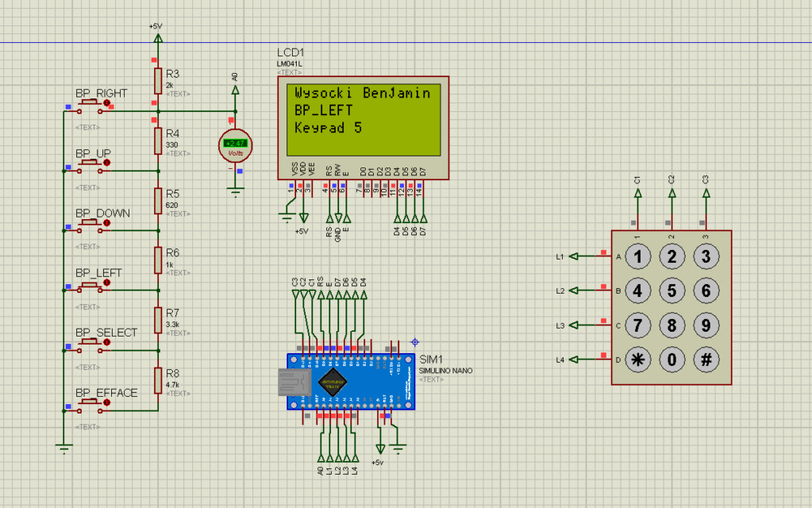
Task: Click keypad button 0
Action: 672,360
